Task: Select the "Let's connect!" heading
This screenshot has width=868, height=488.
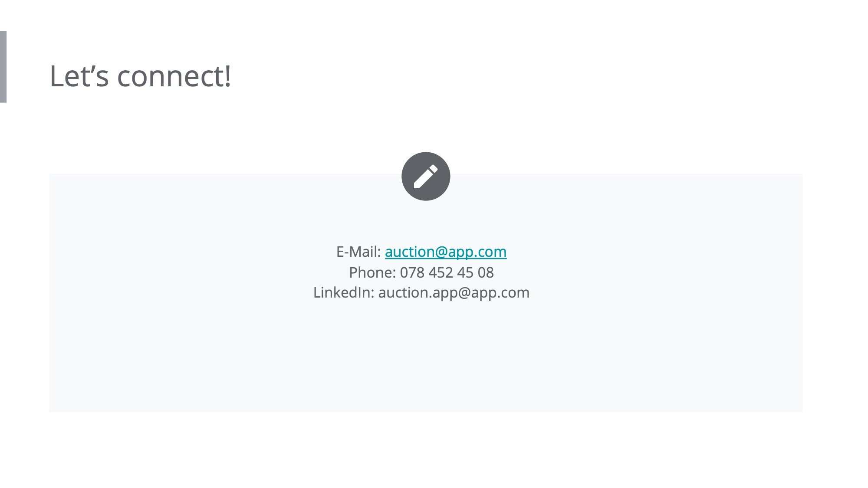Action: (140, 76)
